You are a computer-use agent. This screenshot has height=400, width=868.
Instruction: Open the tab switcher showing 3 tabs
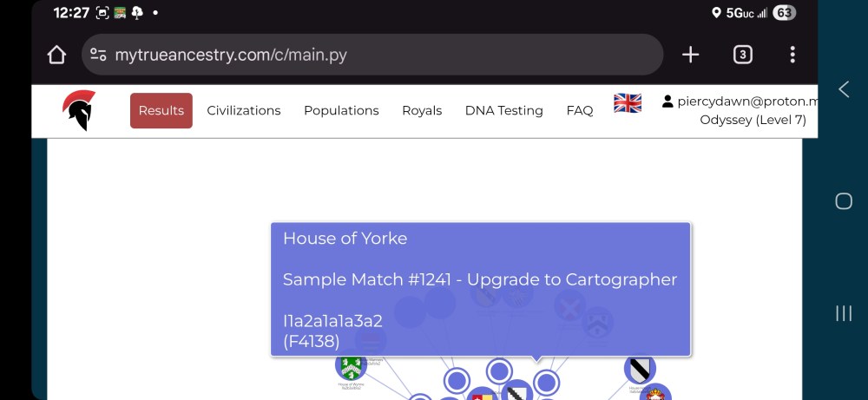pos(742,56)
